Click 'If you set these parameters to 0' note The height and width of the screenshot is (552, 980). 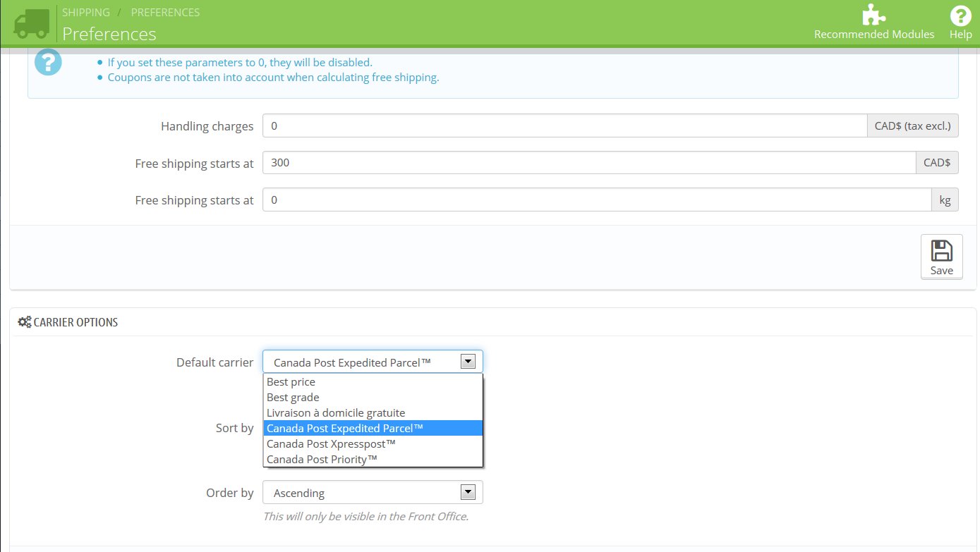(240, 62)
